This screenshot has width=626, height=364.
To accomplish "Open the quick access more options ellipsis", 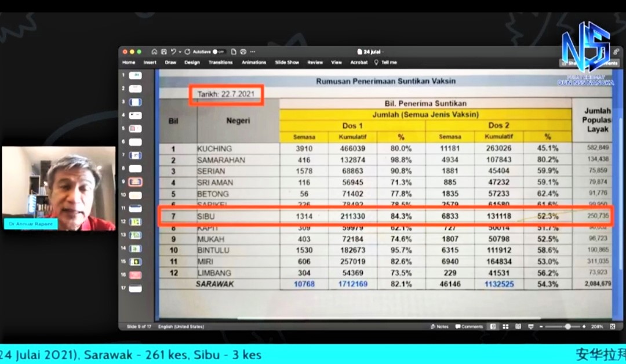I will click(254, 52).
